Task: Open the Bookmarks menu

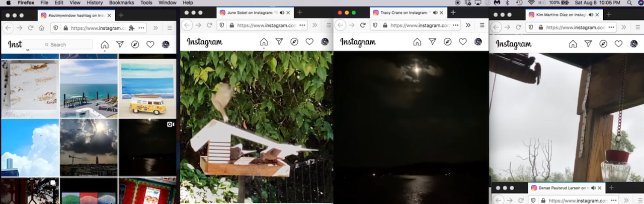Action: (x=121, y=3)
